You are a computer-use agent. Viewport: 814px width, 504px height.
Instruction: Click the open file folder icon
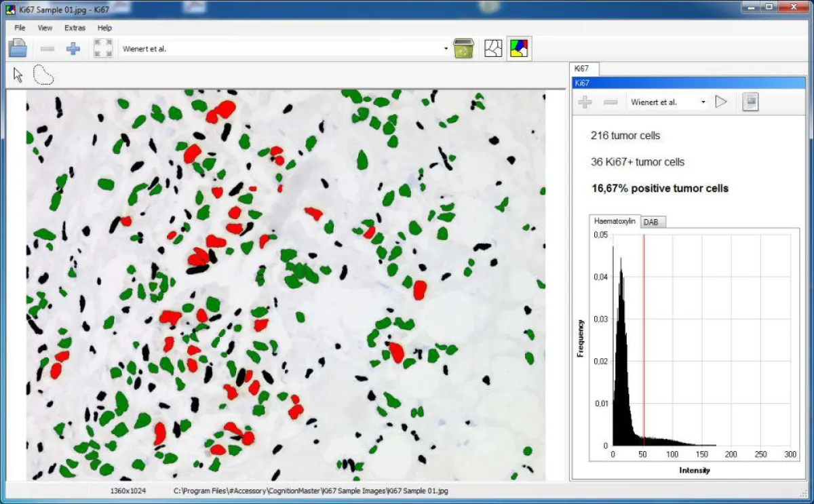click(18, 48)
